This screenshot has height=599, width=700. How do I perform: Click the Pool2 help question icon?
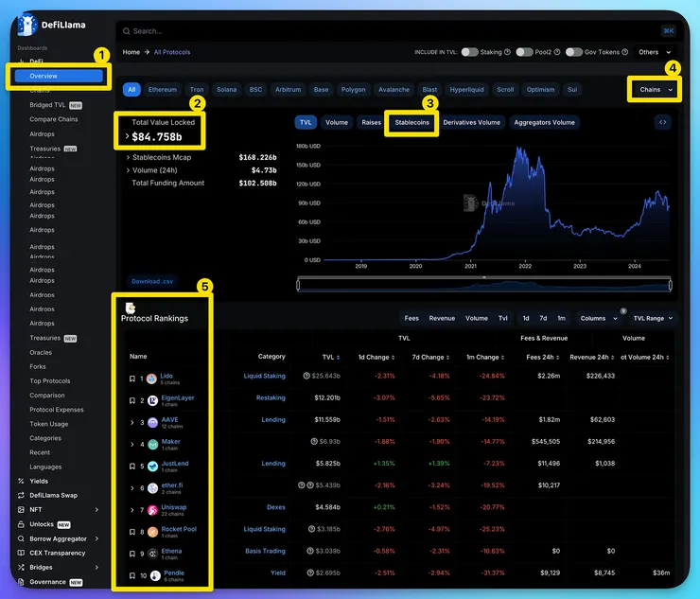[557, 52]
